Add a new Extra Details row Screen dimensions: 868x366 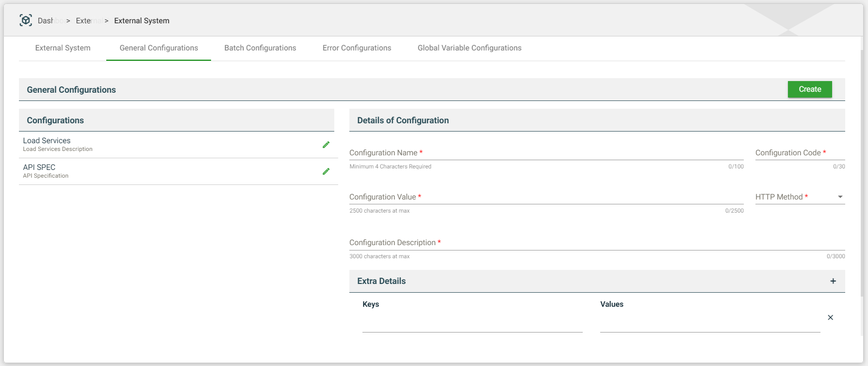point(833,281)
